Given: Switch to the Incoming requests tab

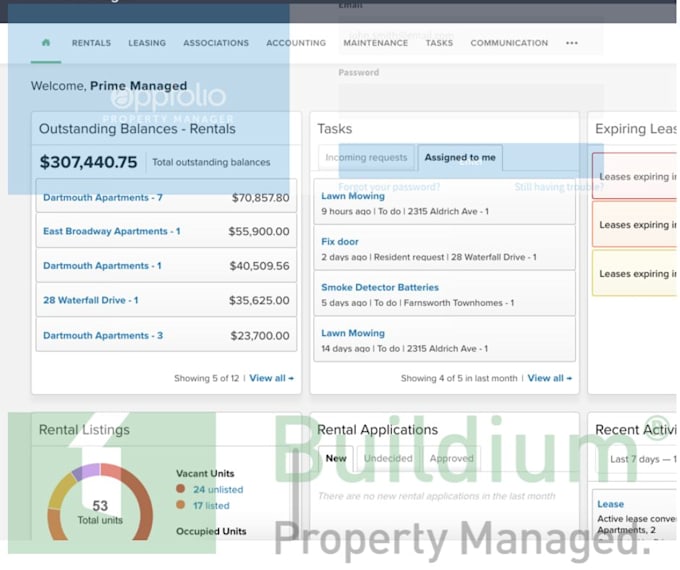Looking at the screenshot, I should click(366, 157).
